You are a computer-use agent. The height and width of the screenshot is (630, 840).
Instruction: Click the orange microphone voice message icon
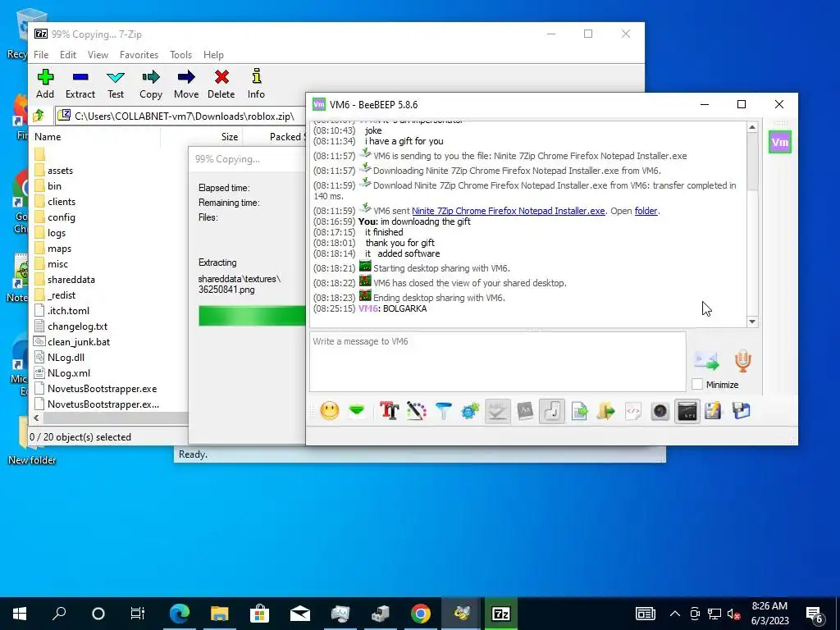[x=742, y=361]
